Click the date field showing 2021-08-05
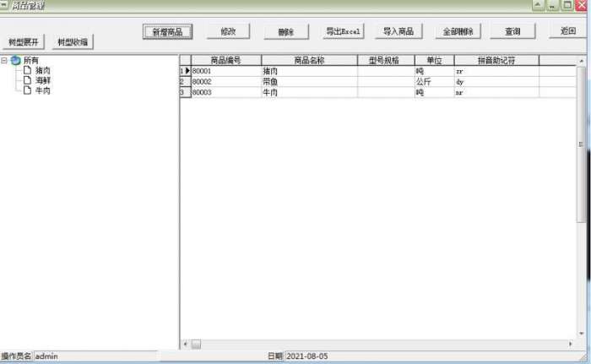Image resolution: width=591 pixels, height=364 pixels. [433, 356]
